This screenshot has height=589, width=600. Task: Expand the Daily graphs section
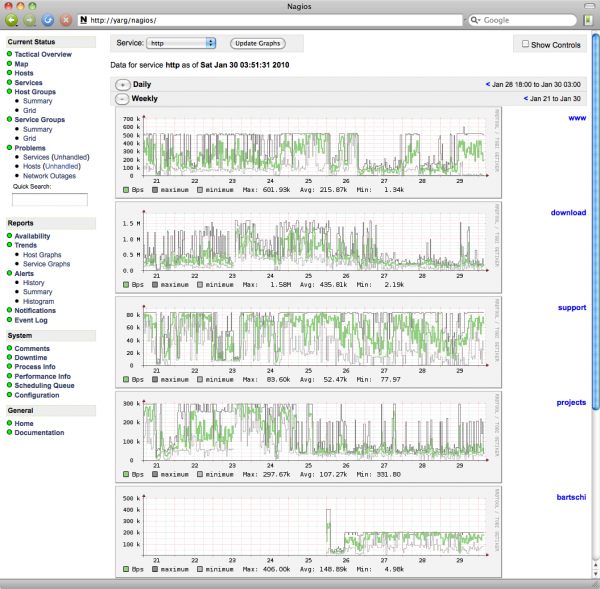point(122,85)
